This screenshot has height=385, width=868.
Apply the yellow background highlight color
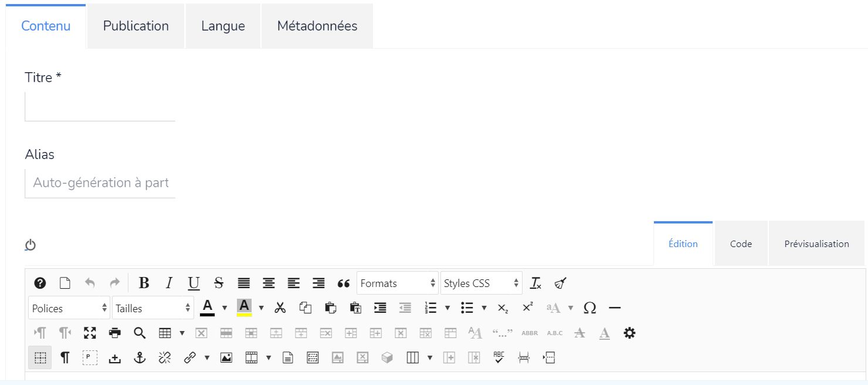click(x=244, y=308)
